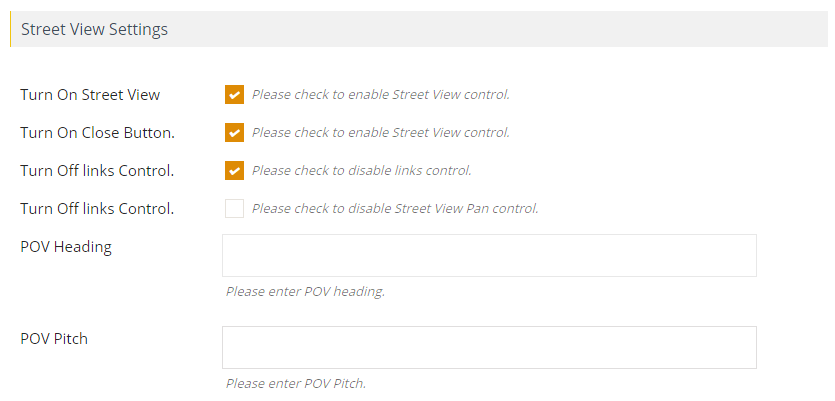The image size is (835, 401).
Task: Uncheck the Turn On Close Button checkbox
Action: tap(235, 132)
